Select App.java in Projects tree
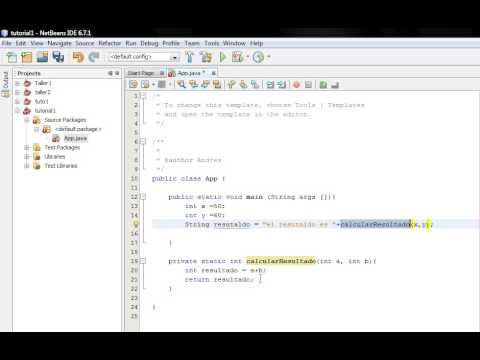The image size is (480, 360). [75, 138]
